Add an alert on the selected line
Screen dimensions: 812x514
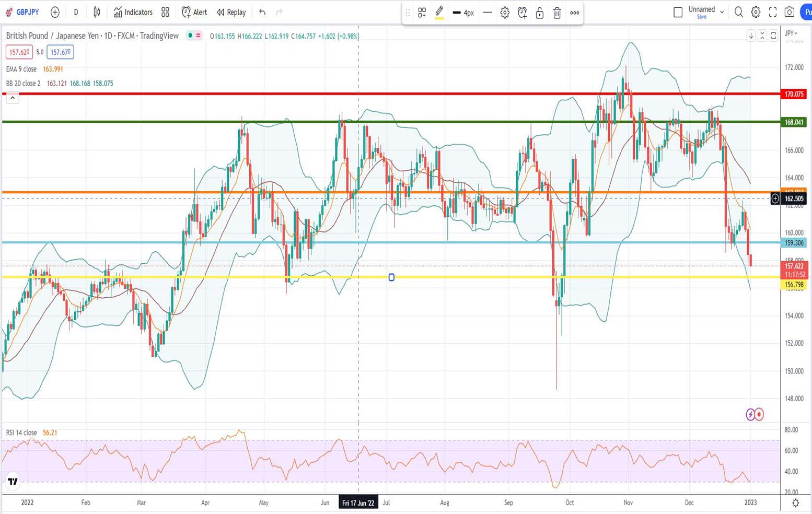point(522,13)
